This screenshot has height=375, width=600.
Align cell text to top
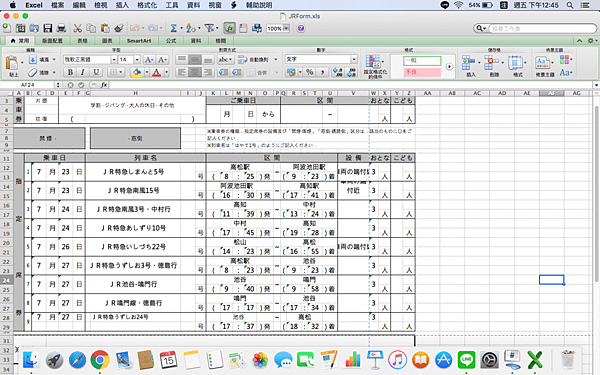[x=182, y=59]
